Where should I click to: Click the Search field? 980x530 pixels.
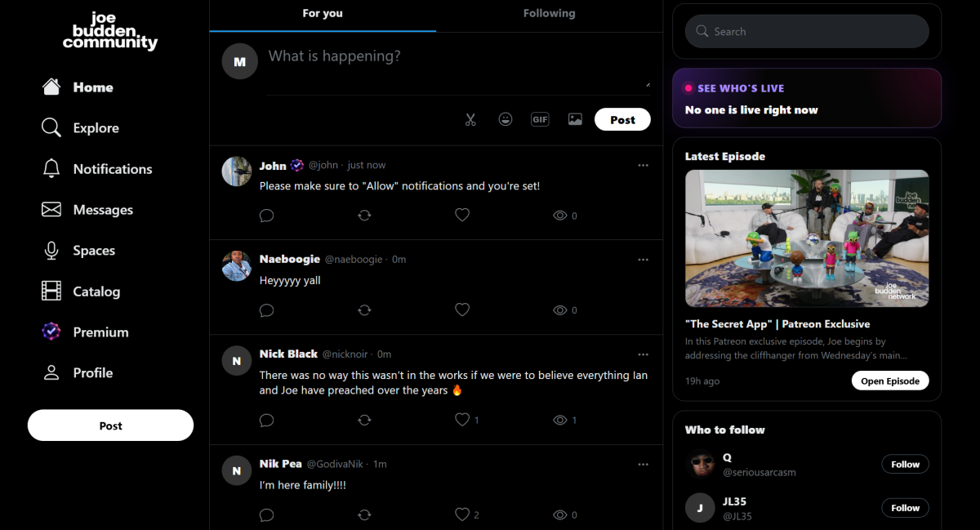(x=807, y=31)
